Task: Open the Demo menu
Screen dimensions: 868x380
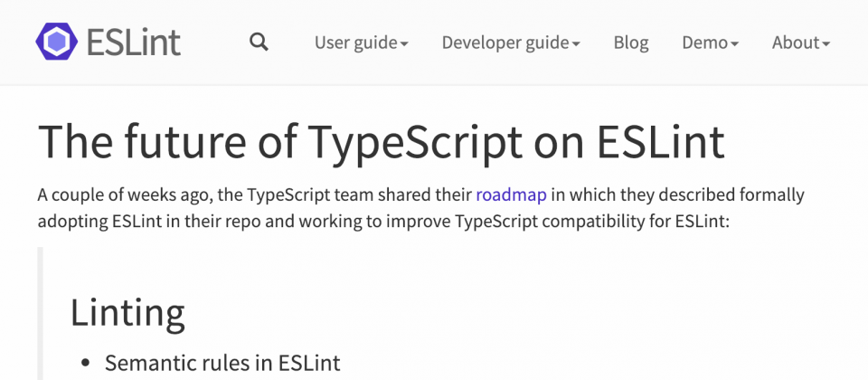Action: point(711,43)
